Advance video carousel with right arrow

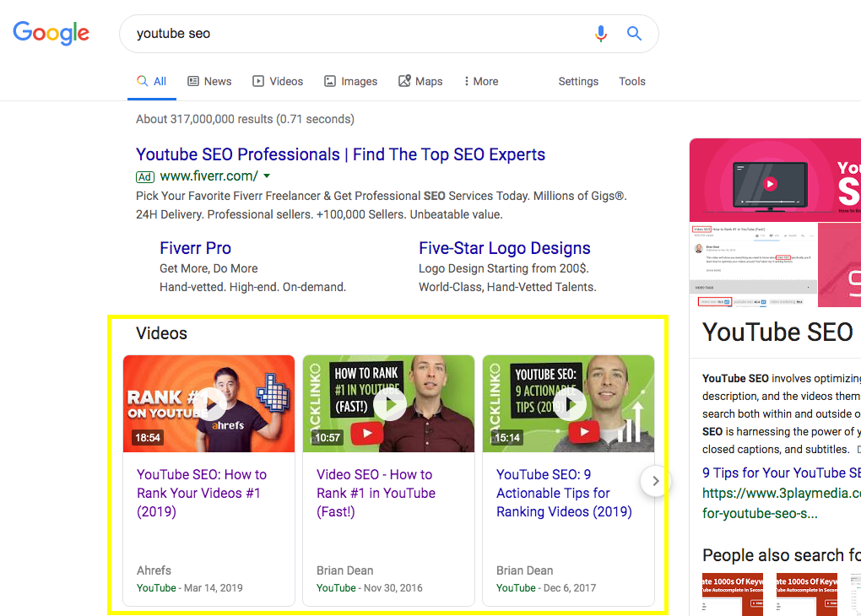[x=655, y=481]
